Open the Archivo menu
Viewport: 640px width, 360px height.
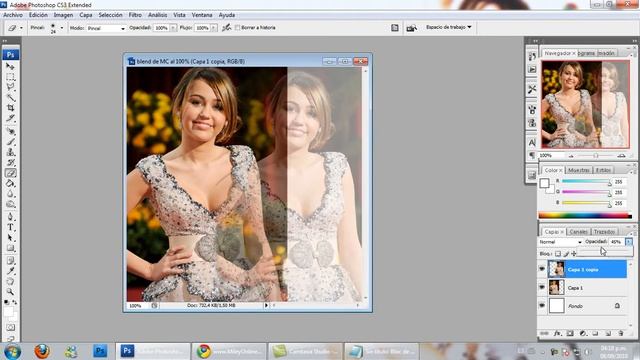click(13, 15)
